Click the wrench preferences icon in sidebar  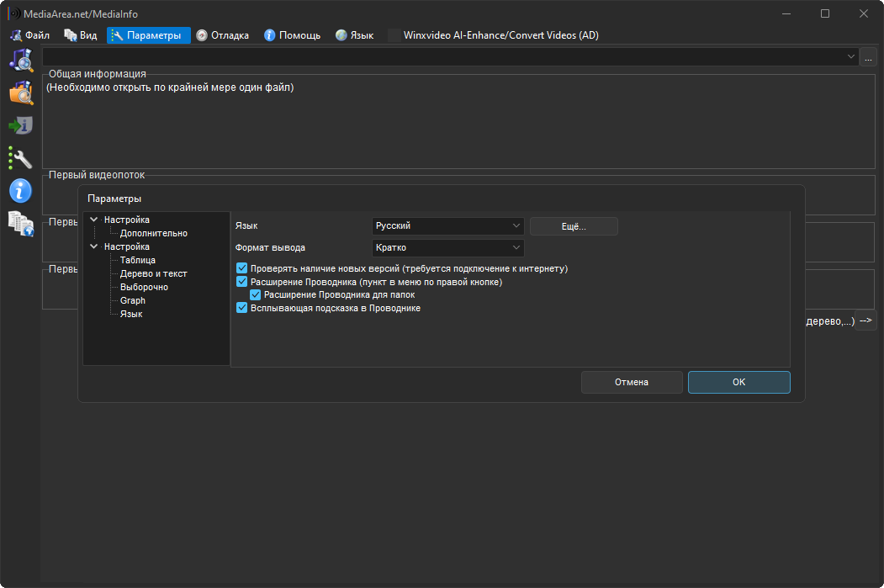(x=20, y=158)
